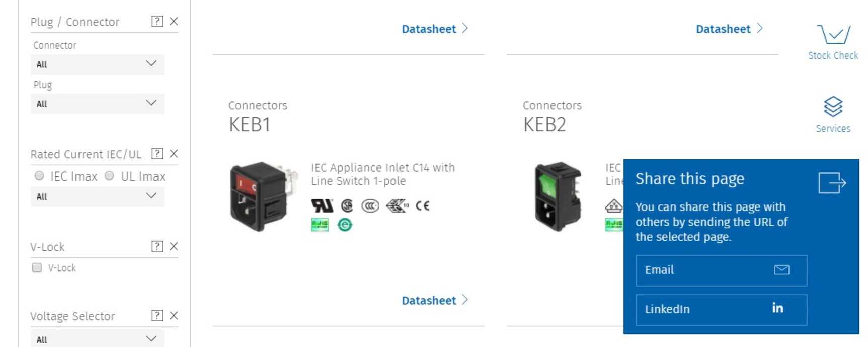868x347 pixels.
Task: Open help for Plug / Connector filter
Action: coord(157,21)
